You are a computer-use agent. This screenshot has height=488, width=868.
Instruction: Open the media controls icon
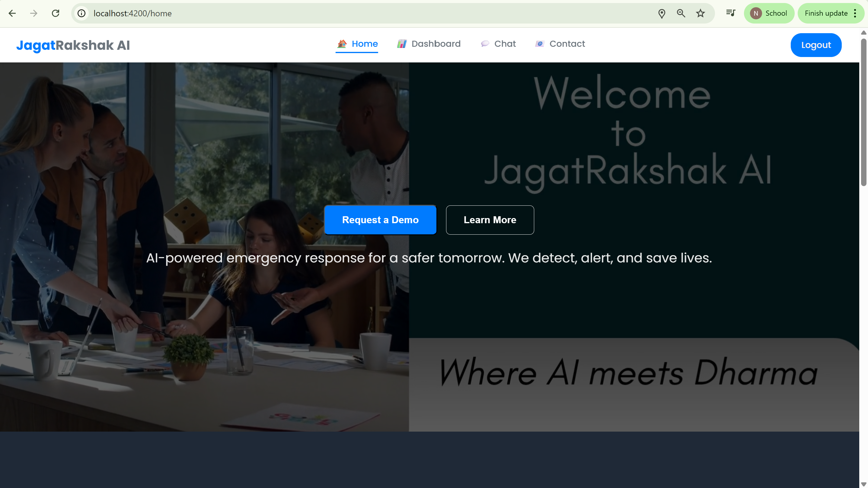pyautogui.click(x=730, y=13)
